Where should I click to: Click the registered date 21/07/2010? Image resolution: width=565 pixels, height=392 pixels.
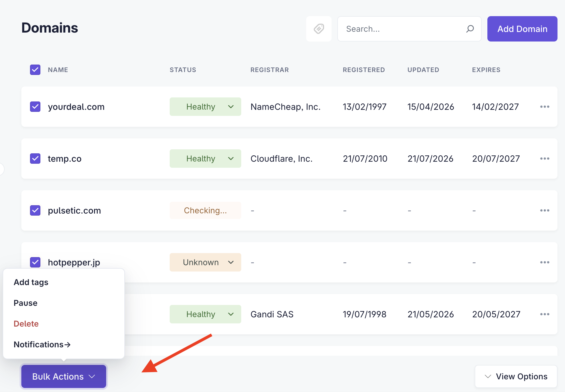365,159
